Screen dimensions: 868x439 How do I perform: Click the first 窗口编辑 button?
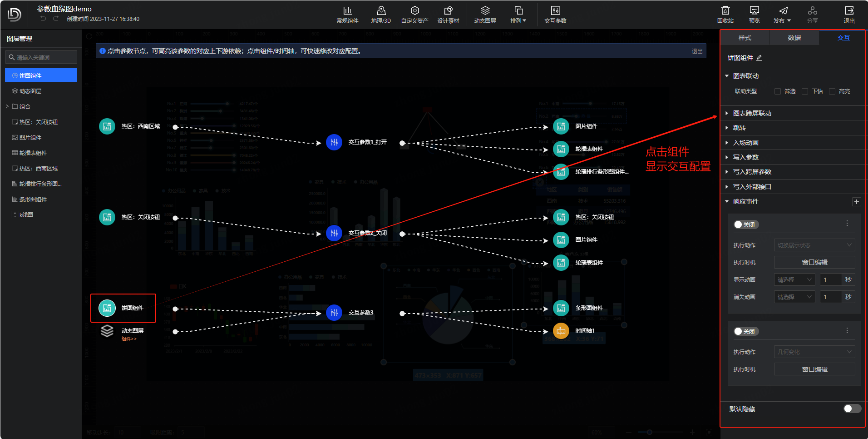(814, 262)
